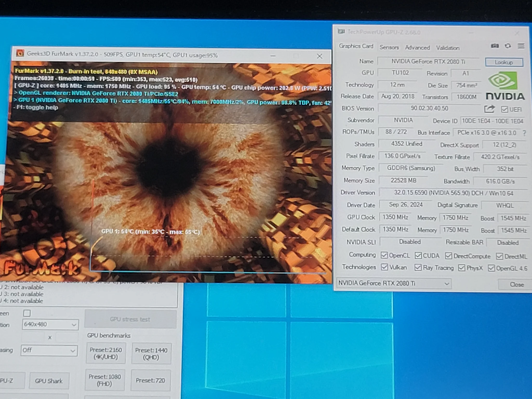Open the 640x480 resolution dropdown
The height and width of the screenshot is (399, 532).
click(50, 324)
